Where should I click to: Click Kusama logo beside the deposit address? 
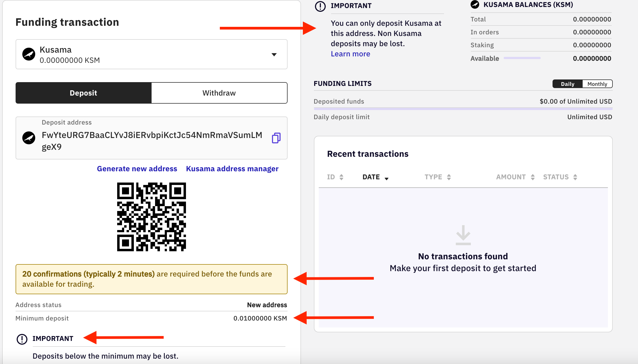point(29,138)
